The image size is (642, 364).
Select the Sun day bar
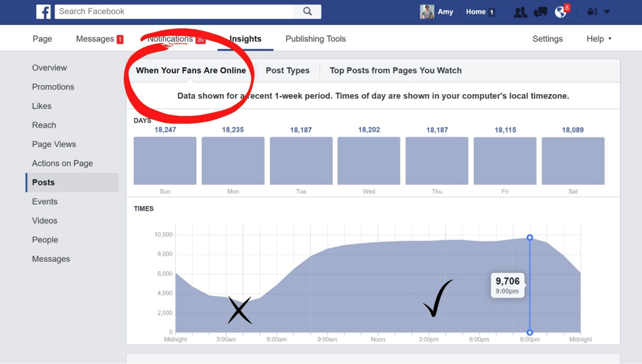click(165, 161)
